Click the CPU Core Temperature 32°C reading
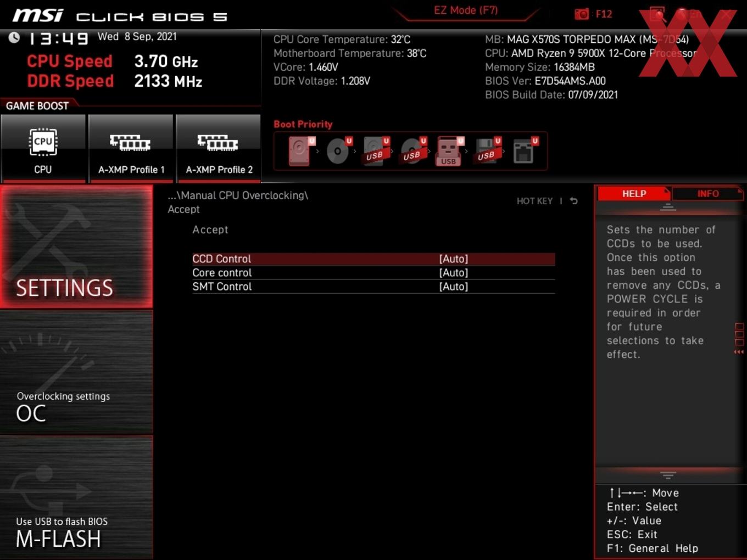 tap(342, 40)
